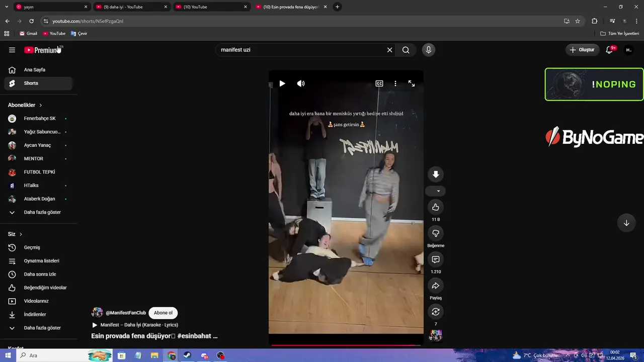
Task: Open Aycan Yanaç subscription channel
Action: pos(39,145)
